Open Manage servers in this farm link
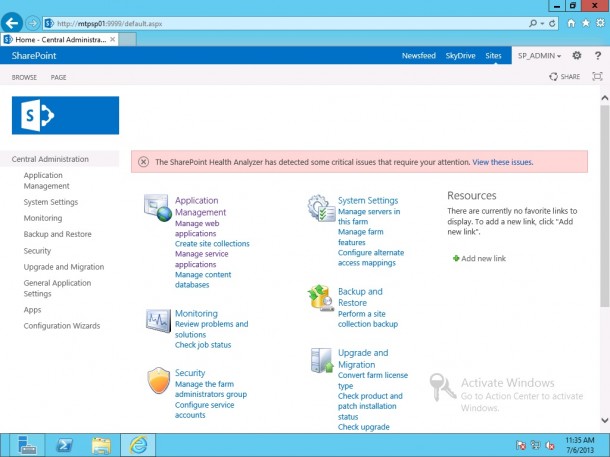 click(369, 217)
